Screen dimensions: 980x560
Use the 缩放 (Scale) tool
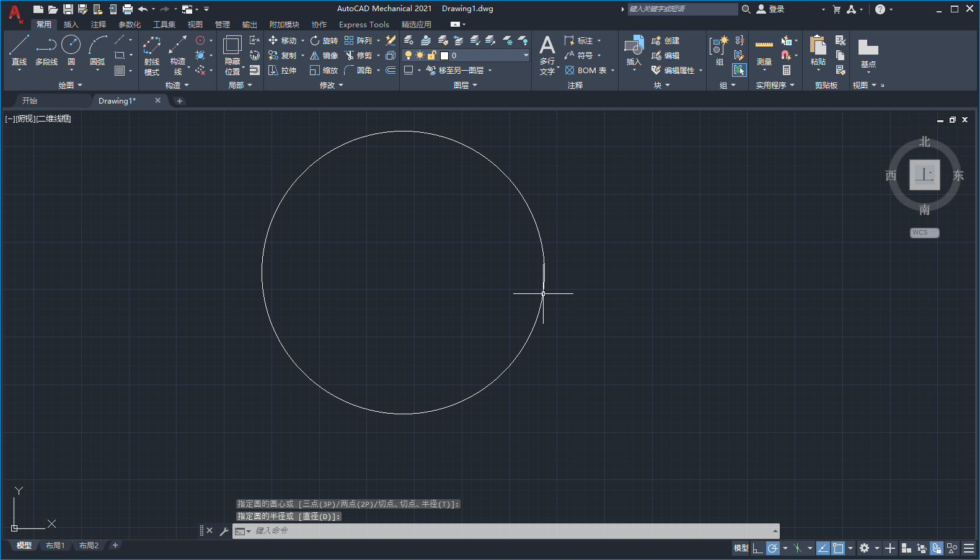coord(324,70)
